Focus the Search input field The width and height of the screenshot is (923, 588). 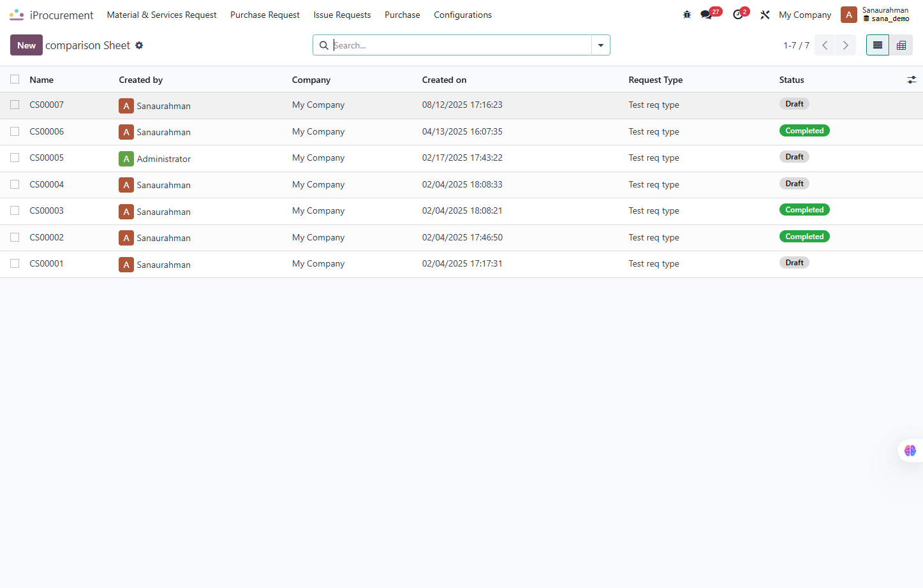(461, 45)
